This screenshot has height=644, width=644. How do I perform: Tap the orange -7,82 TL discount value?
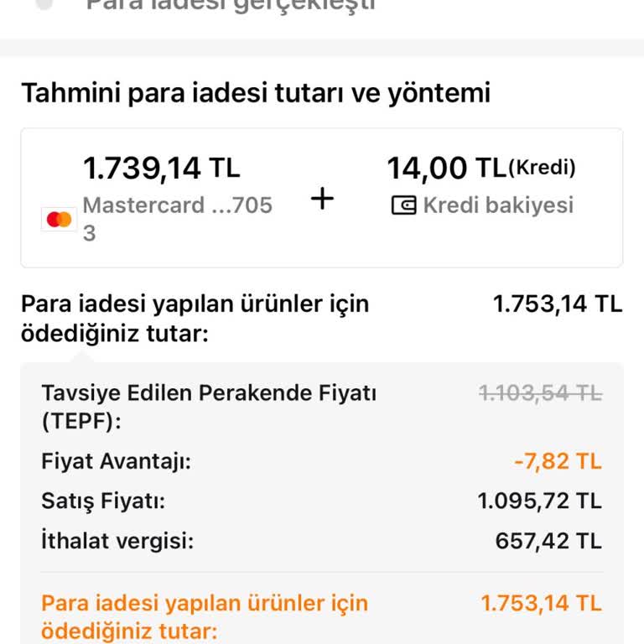click(x=558, y=461)
